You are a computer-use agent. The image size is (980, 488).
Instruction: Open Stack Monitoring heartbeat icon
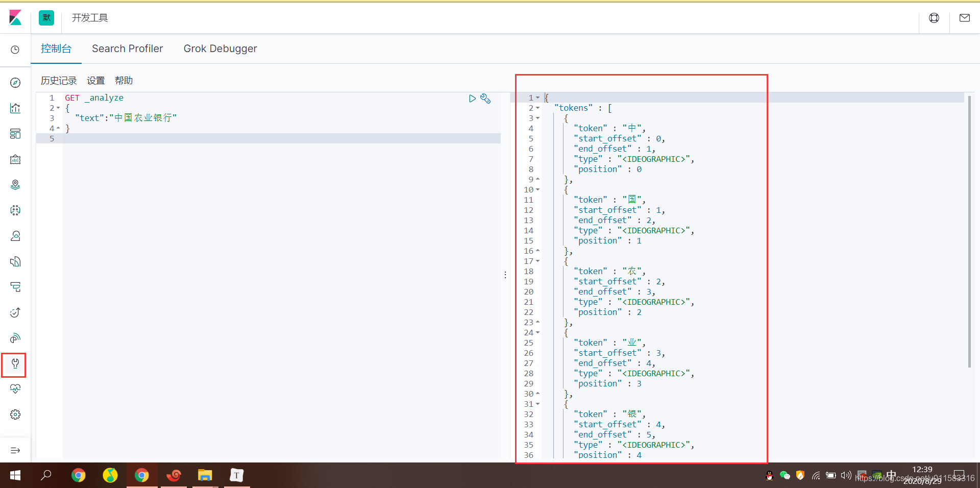pos(15,389)
